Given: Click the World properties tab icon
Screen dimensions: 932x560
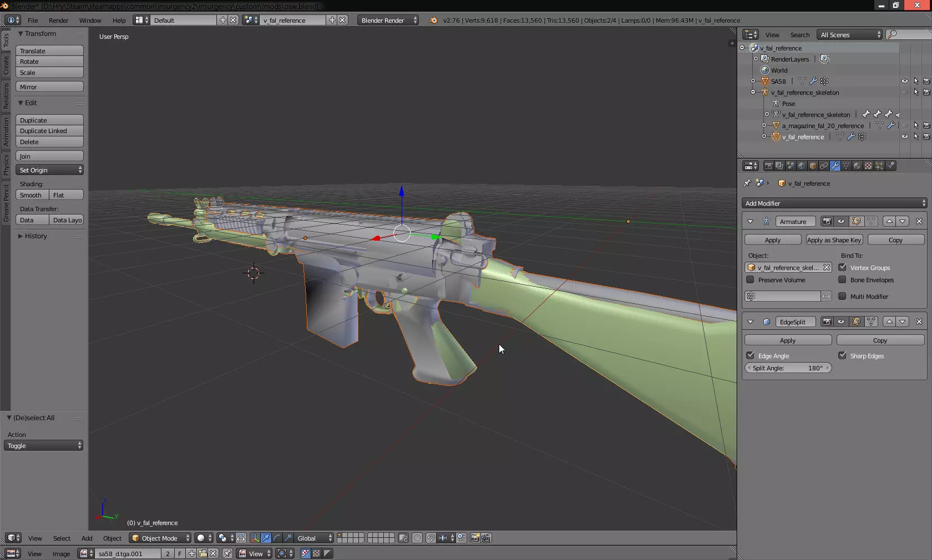Looking at the screenshot, I should pyautogui.click(x=802, y=166).
